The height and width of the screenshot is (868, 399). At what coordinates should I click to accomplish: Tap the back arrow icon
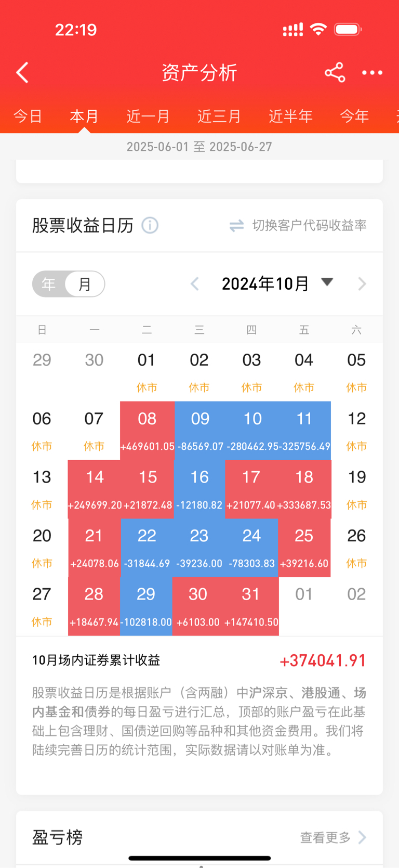click(x=22, y=73)
